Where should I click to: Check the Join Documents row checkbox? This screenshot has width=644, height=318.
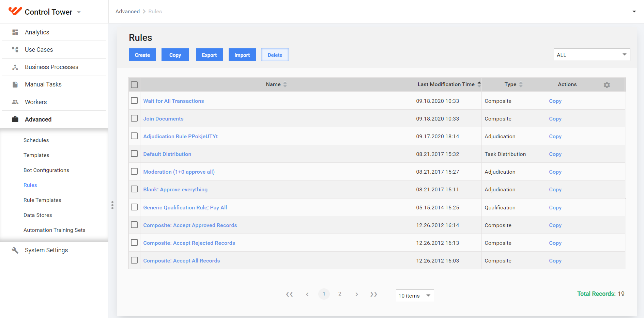point(134,118)
